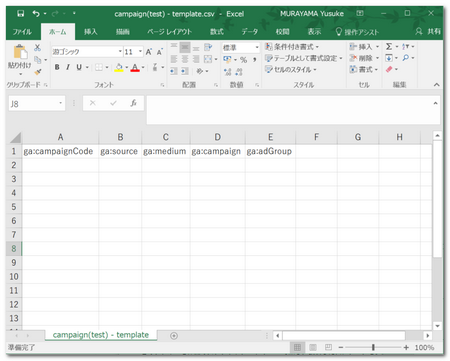The height and width of the screenshot is (361, 450).
Task: Copy the selection using the copy icon
Action: pyautogui.click(x=38, y=60)
